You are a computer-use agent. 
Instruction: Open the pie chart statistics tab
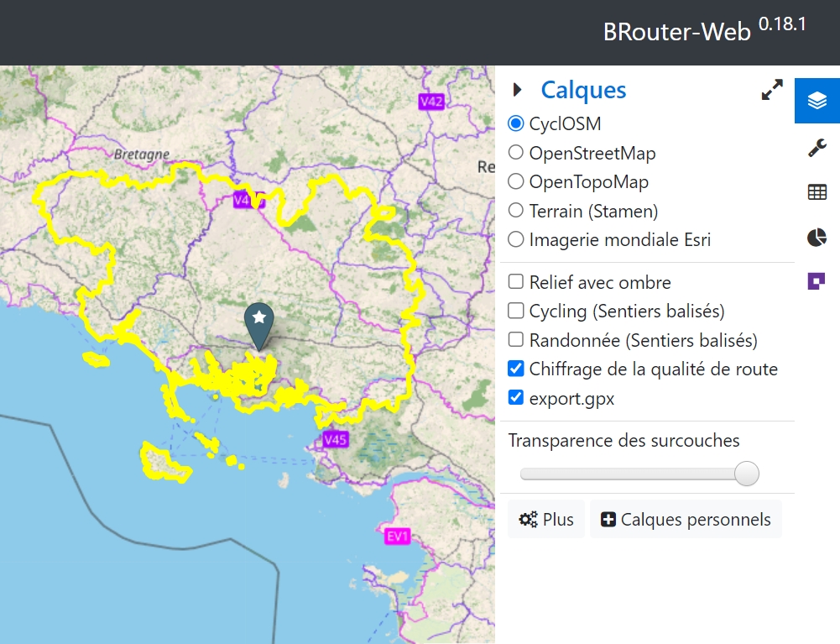pos(817,238)
